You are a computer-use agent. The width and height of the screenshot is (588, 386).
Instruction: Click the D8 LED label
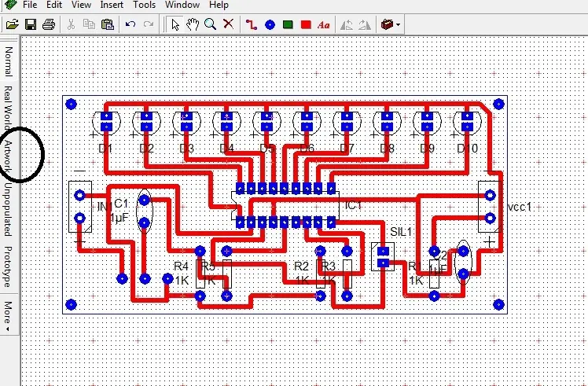pyautogui.click(x=387, y=149)
